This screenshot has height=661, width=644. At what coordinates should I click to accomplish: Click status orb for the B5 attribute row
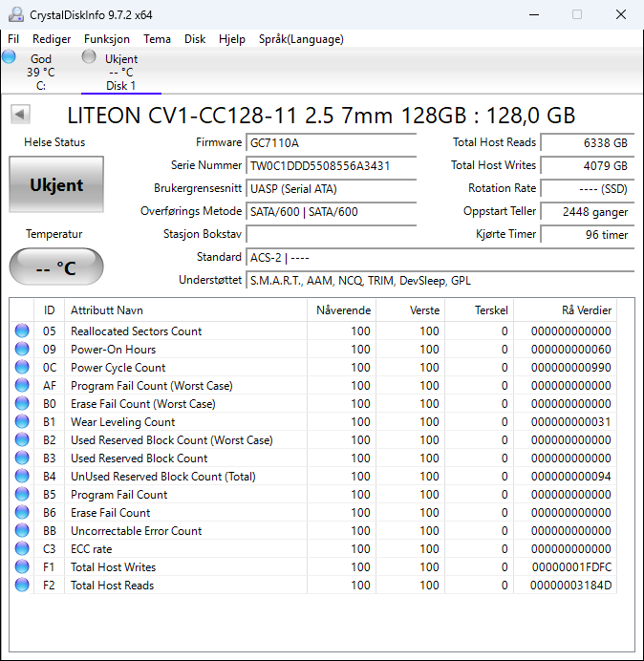(22, 494)
